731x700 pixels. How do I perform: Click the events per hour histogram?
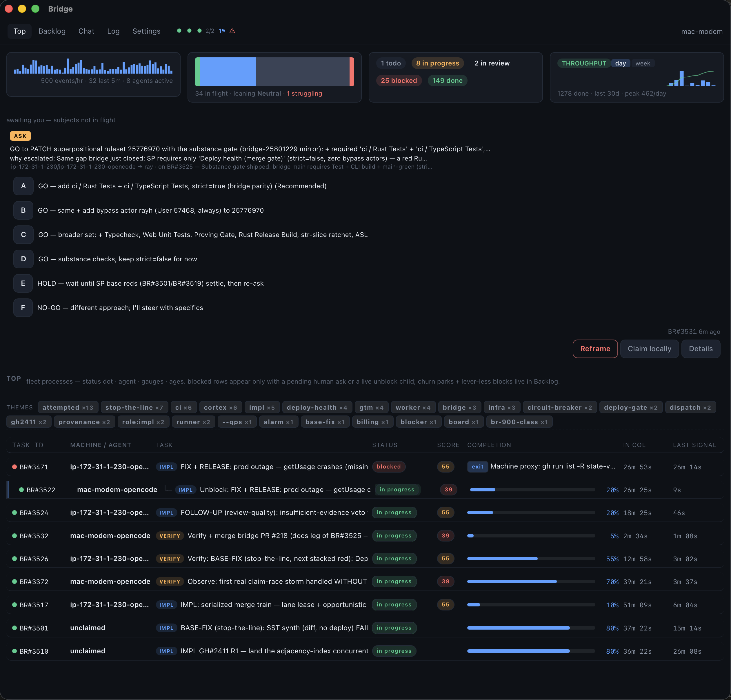point(93,66)
